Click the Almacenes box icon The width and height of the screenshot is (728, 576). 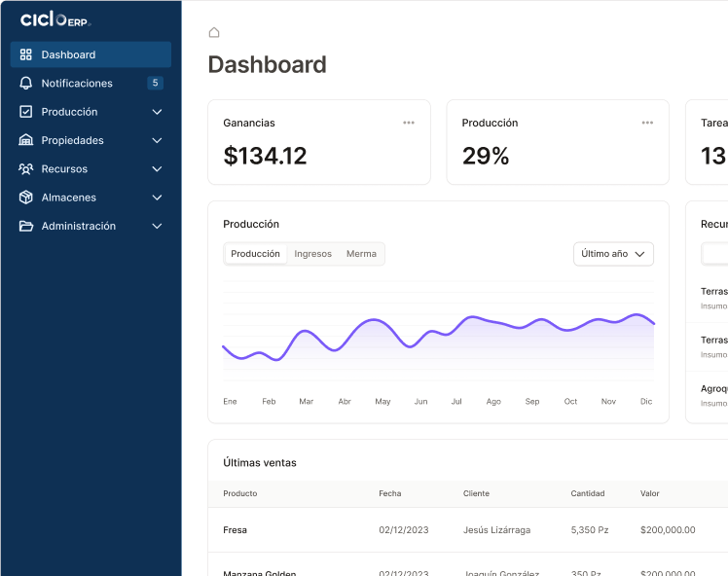(x=26, y=198)
